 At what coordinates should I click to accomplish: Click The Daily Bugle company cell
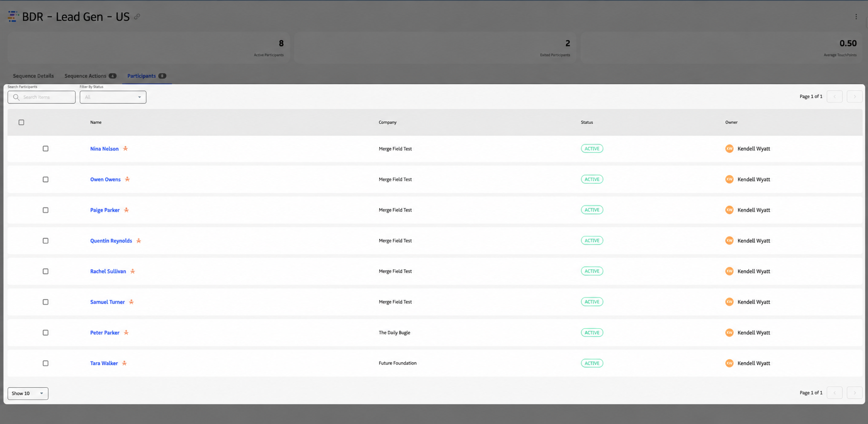[x=394, y=333]
